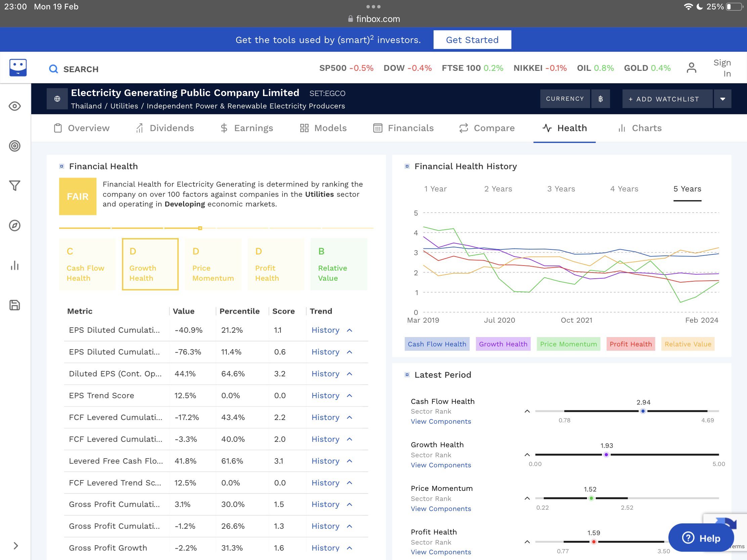The image size is (747, 560).
Task: Click the finbox.com address bar
Action: coord(373,19)
